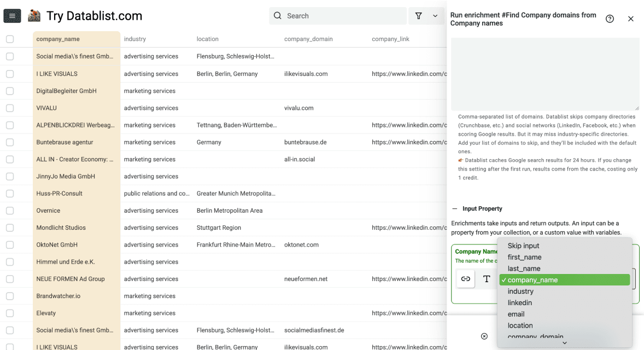Viewport: 644px width, 350px height.
Task: Close the enrichment panel
Action: [630, 19]
